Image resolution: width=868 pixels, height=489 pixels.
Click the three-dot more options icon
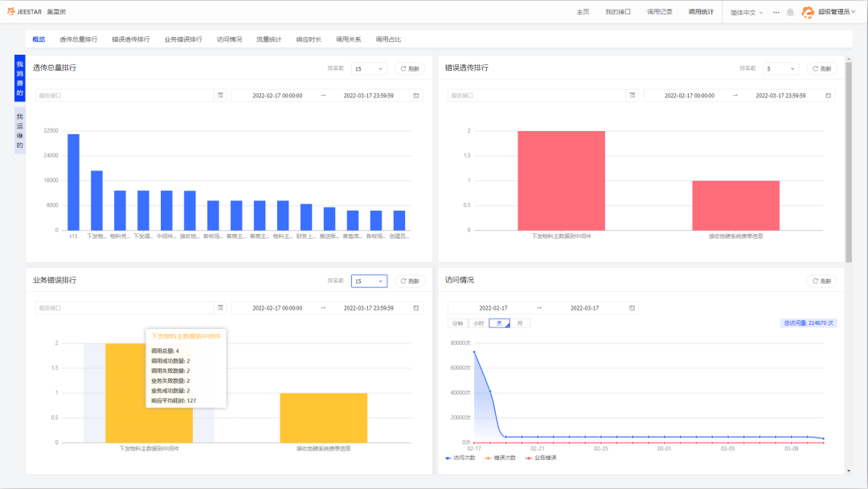[x=776, y=12]
